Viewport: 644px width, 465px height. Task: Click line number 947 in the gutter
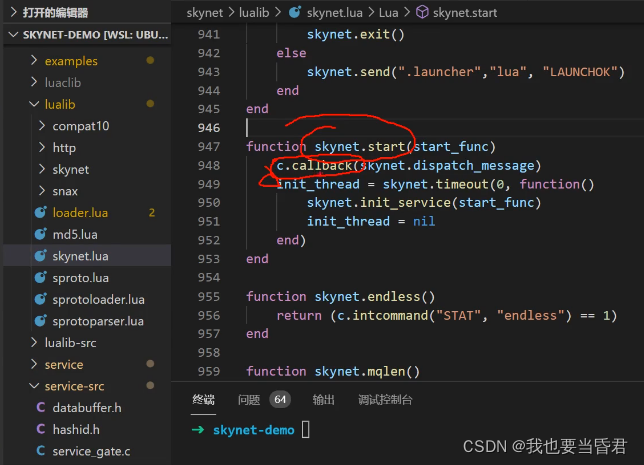pyautogui.click(x=209, y=147)
